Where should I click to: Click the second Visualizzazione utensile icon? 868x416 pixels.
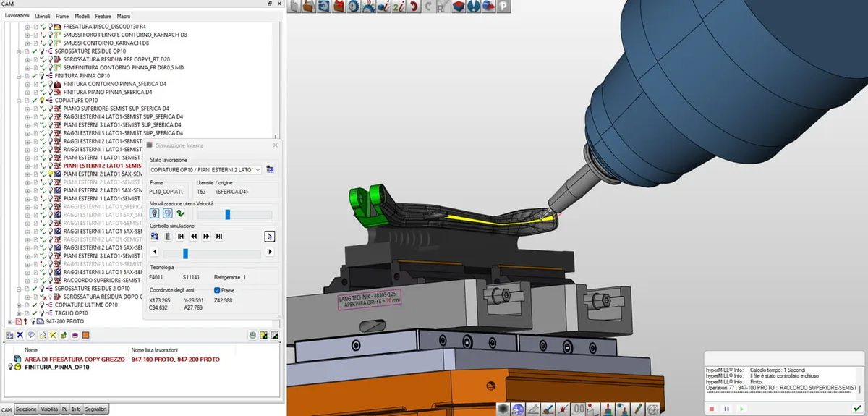pos(168,214)
